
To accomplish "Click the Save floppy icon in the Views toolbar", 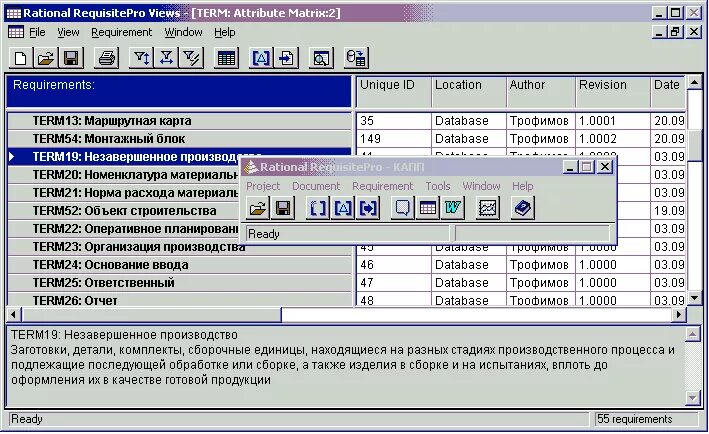I will pyautogui.click(x=71, y=58).
